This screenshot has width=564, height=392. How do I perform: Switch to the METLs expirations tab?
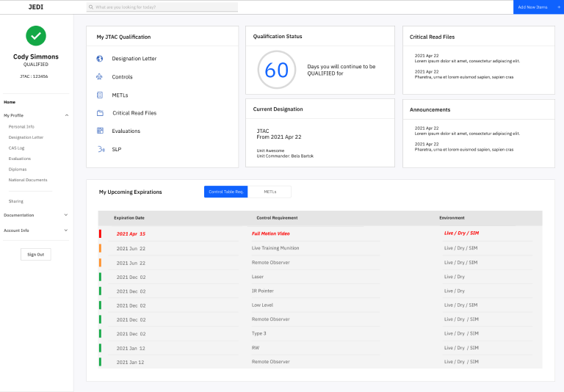point(270,192)
